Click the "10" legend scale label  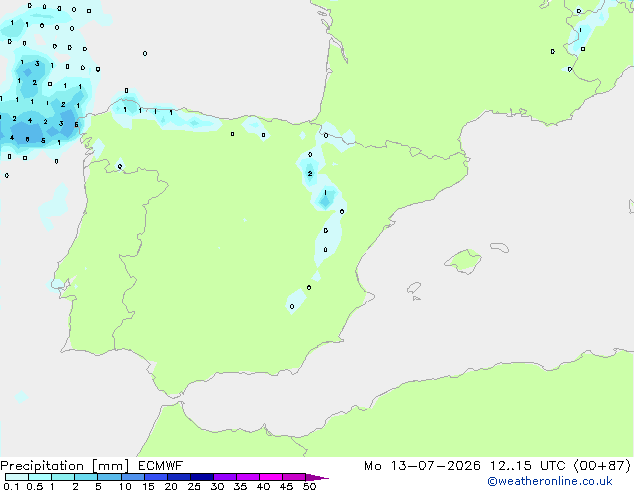pyautogui.click(x=125, y=486)
